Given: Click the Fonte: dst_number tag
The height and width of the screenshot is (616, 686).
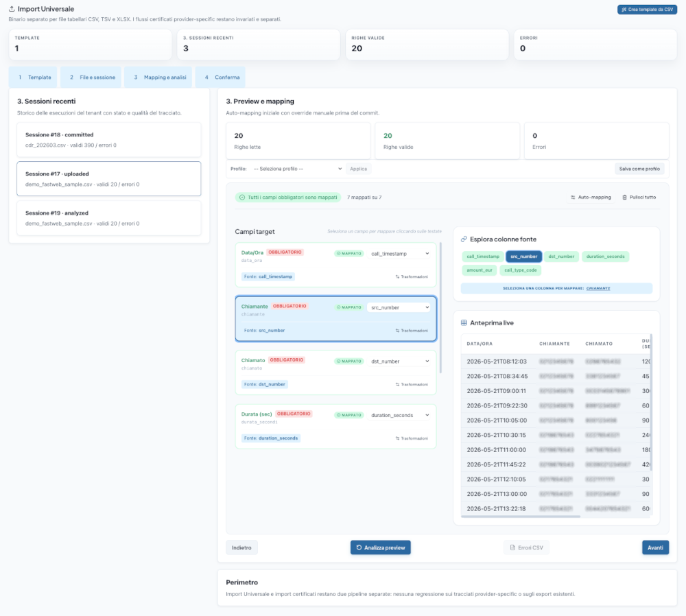Looking at the screenshot, I should click(265, 384).
